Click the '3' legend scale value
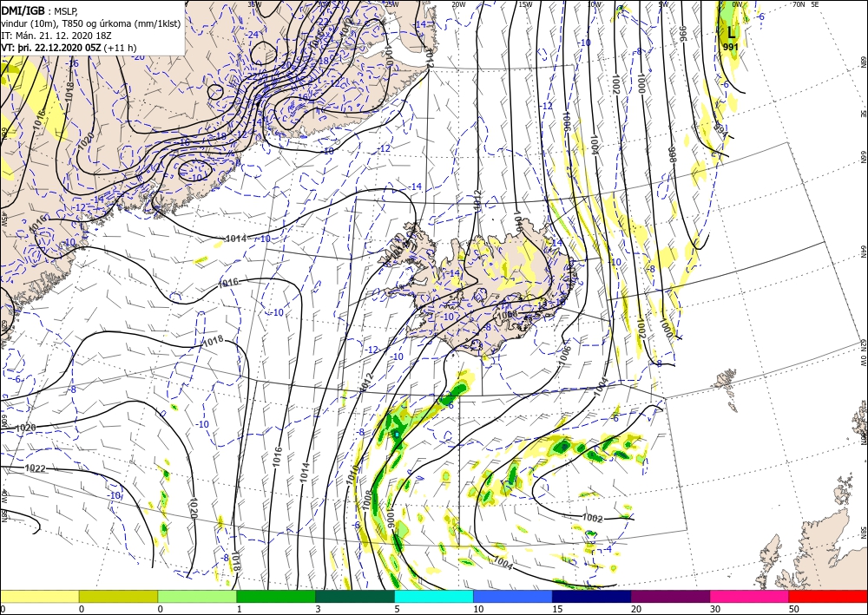 (319, 609)
